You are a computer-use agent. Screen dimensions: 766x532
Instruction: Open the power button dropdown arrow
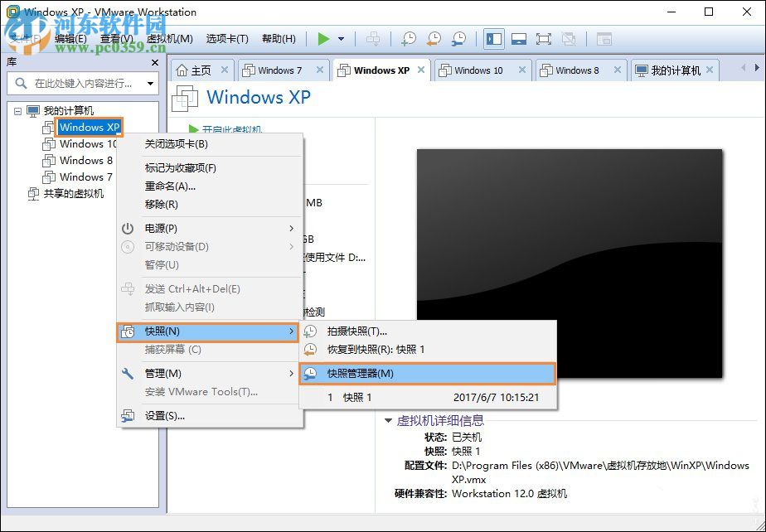(342, 38)
